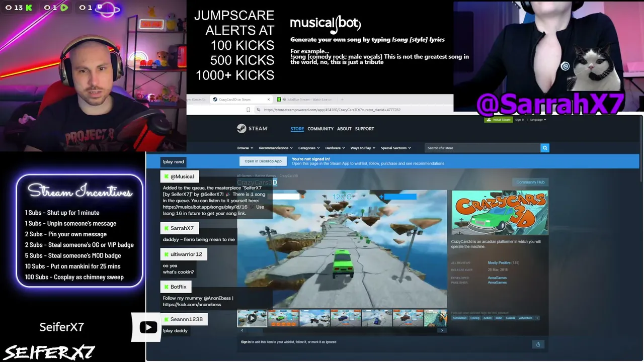Close the CrazyCars3D on Steam browser tab
644x362 pixels.
(x=269, y=100)
